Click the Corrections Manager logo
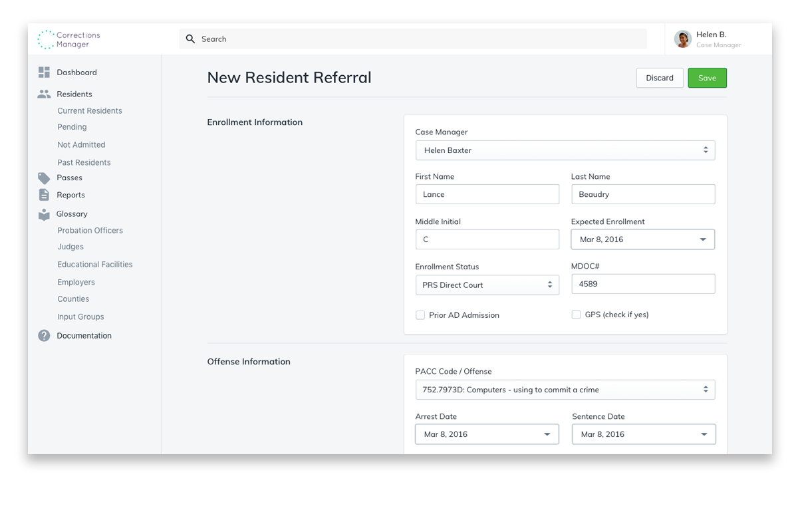The image size is (798, 532). click(69, 39)
